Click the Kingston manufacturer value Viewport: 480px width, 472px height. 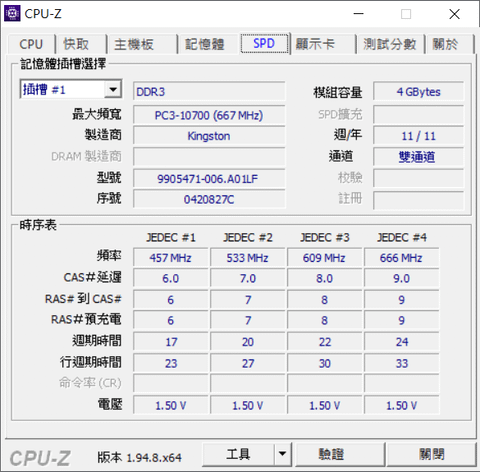209,136
